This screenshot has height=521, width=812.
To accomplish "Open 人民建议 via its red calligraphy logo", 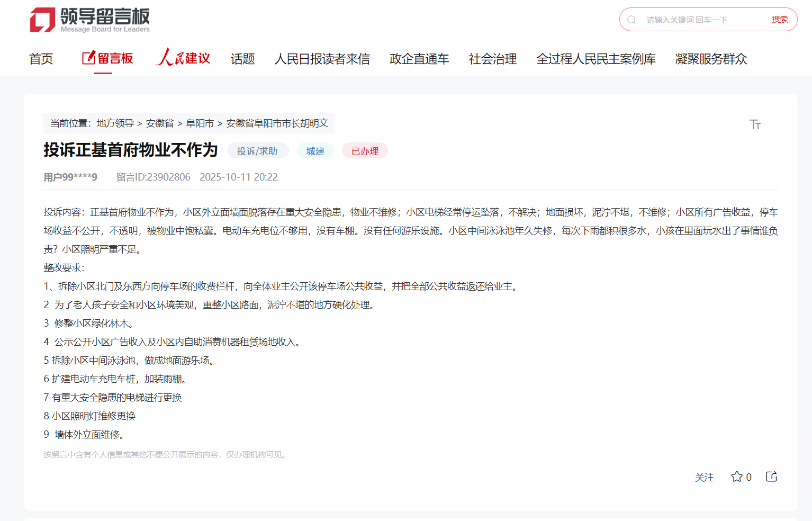I will (183, 58).
